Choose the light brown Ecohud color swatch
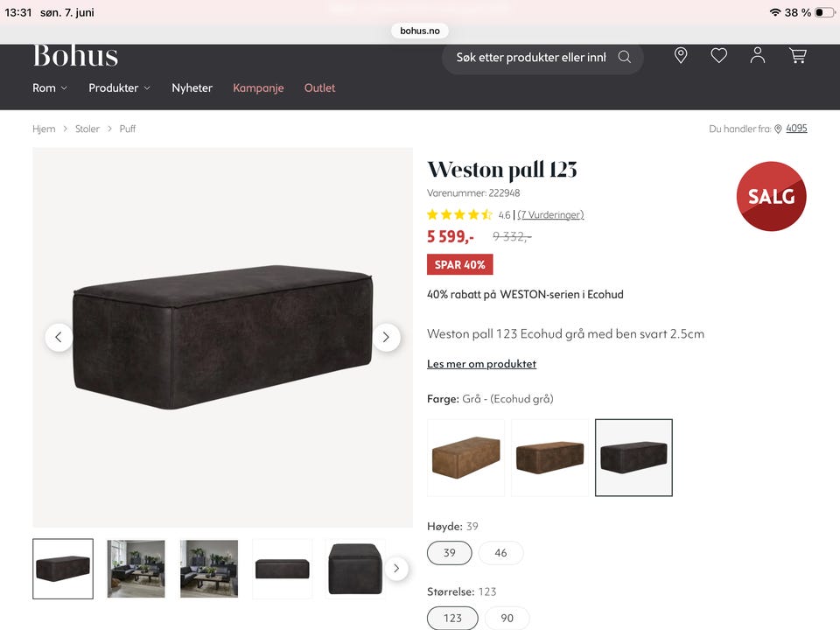The image size is (840, 630). coord(465,458)
